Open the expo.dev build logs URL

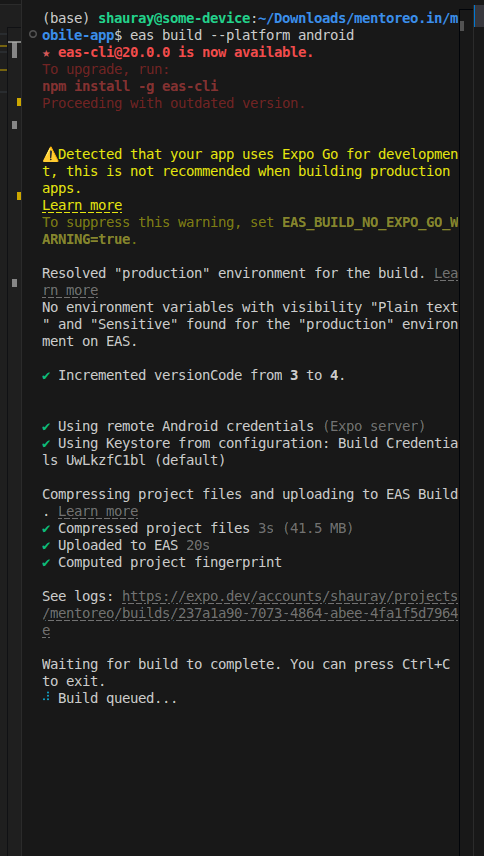250,613
